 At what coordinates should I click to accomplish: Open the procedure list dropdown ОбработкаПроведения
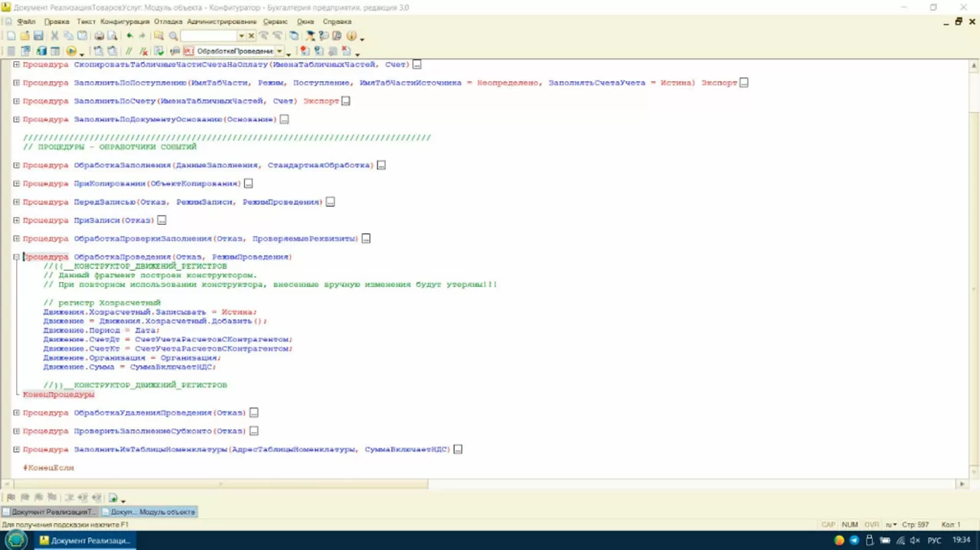279,51
